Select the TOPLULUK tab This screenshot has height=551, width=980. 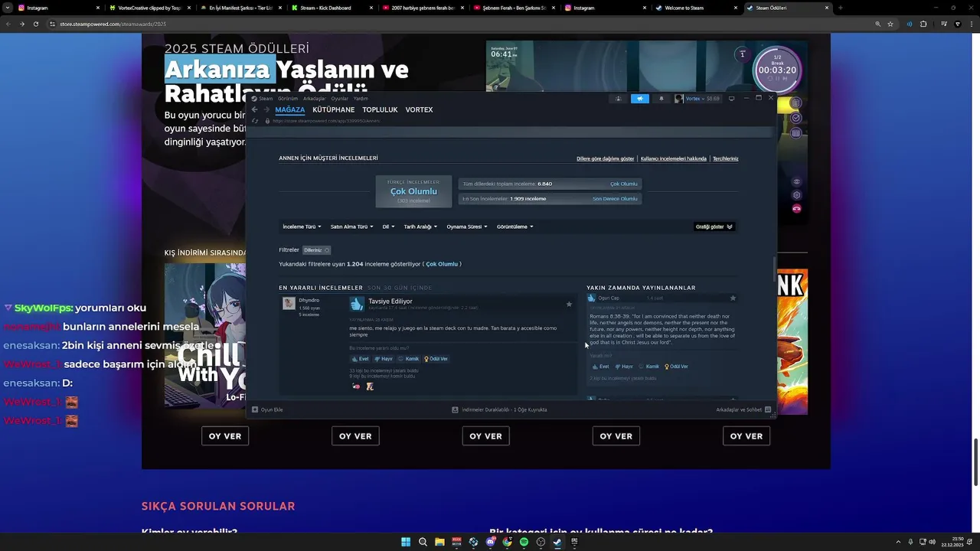click(380, 109)
